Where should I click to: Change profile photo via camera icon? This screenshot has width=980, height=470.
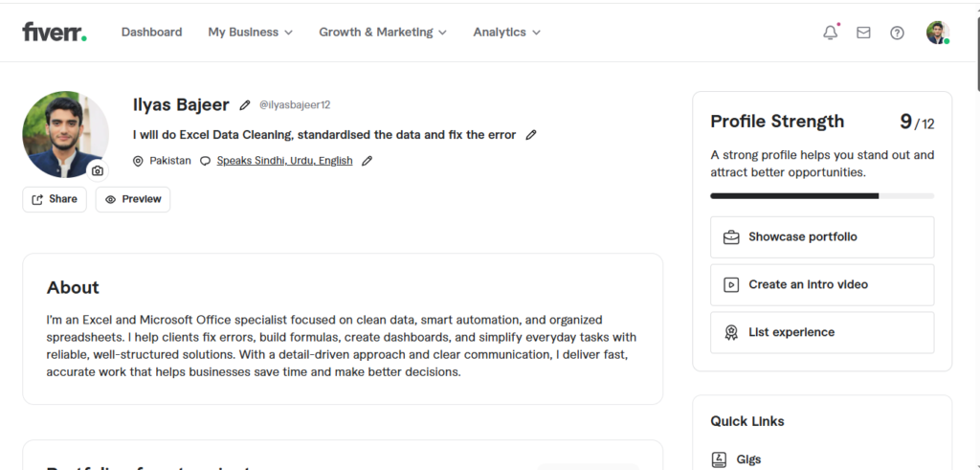tap(97, 170)
